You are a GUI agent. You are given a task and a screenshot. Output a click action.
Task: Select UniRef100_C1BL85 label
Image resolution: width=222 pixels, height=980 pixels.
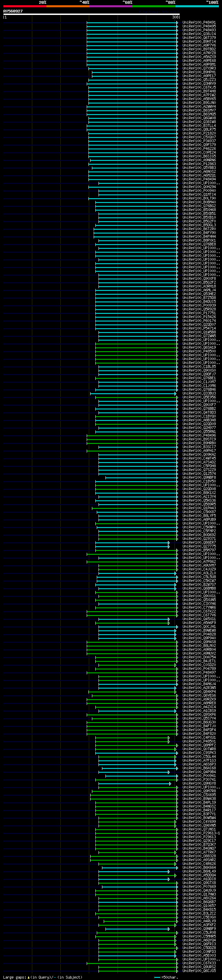click(x=199, y=367)
